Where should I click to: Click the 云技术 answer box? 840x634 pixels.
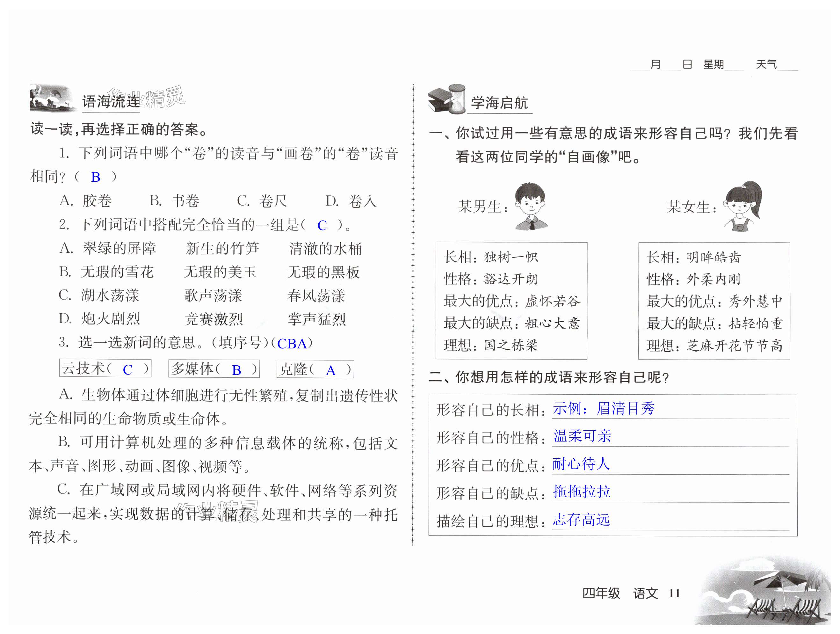(105, 368)
